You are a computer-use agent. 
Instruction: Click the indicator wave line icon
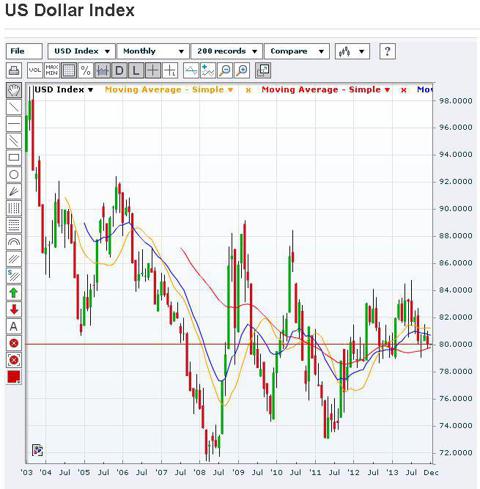point(191,70)
